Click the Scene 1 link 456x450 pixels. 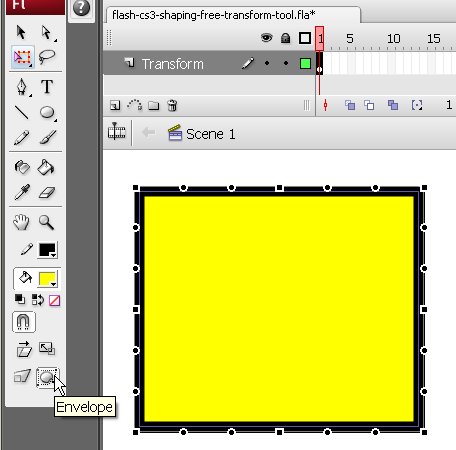[x=211, y=134]
